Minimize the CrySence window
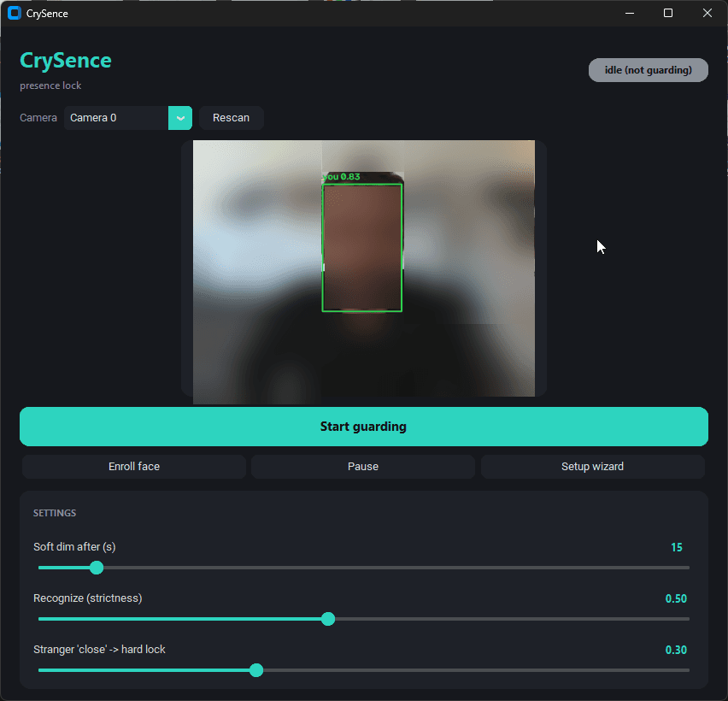The width and height of the screenshot is (728, 701). pyautogui.click(x=630, y=13)
